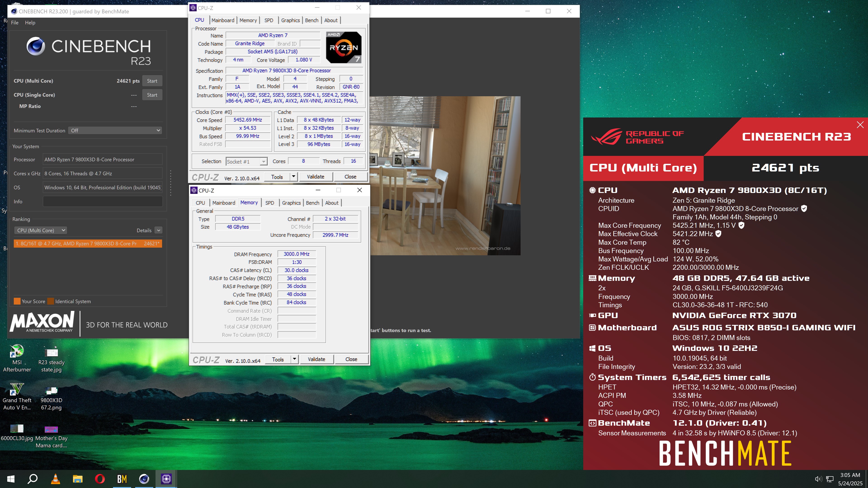This screenshot has width=868, height=488.
Task: Click Close button in lower CPU-Z window
Action: coord(351,359)
